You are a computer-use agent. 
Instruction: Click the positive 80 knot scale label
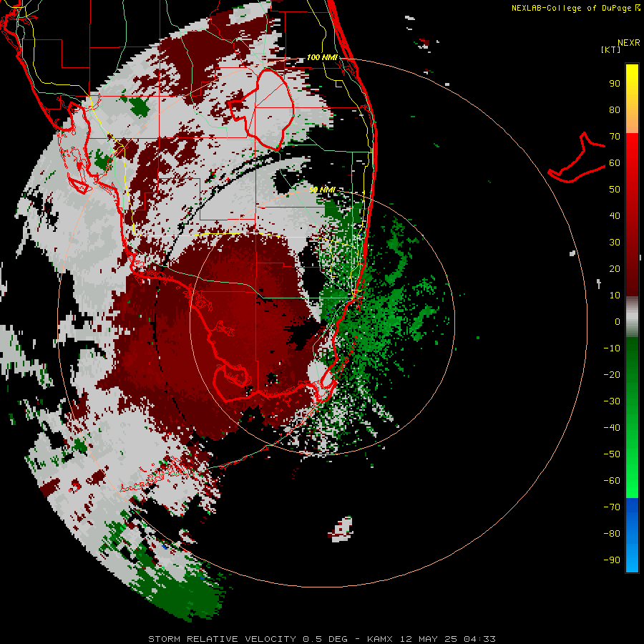[x=615, y=110]
